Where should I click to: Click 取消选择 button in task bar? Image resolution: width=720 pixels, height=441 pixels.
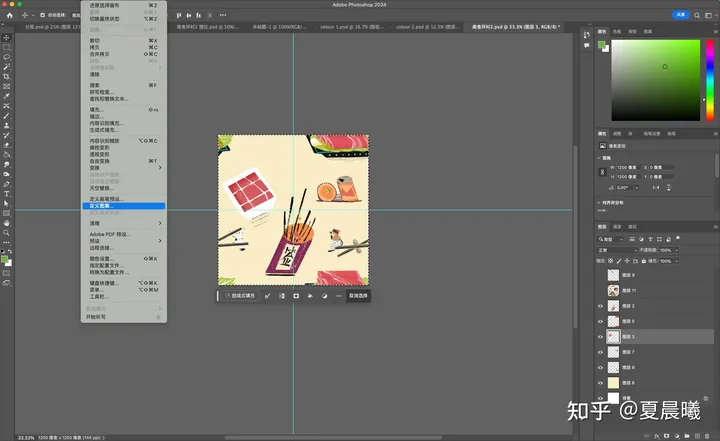pos(358,296)
